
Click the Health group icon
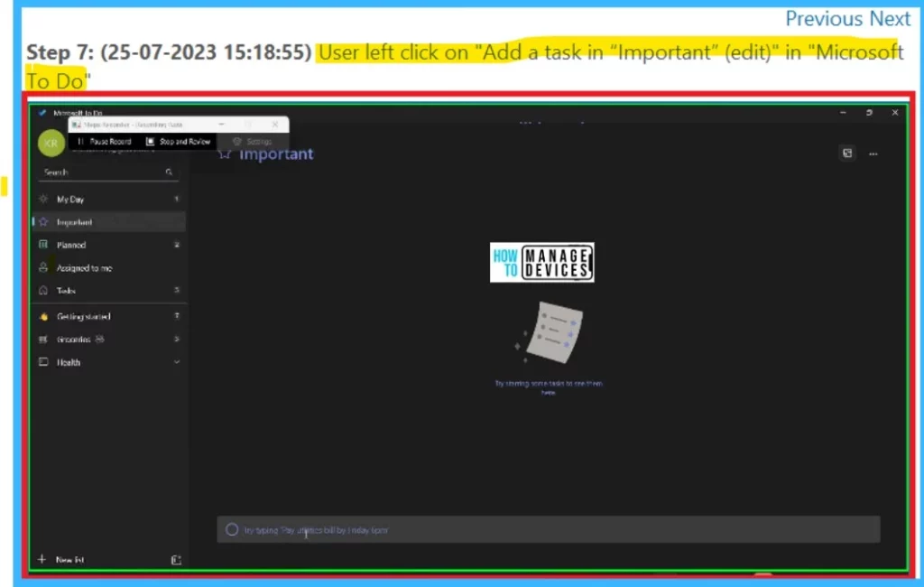click(x=43, y=361)
